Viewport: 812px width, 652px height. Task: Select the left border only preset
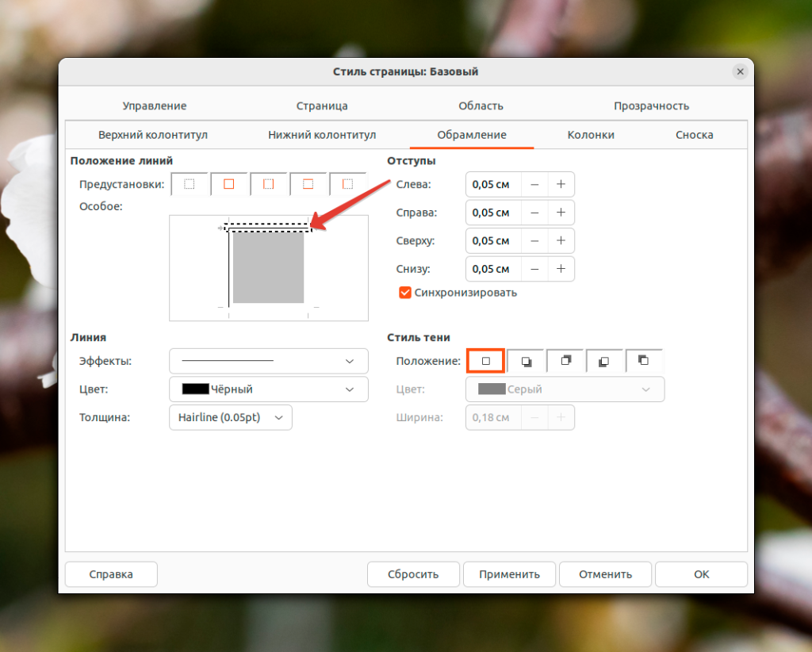point(347,184)
